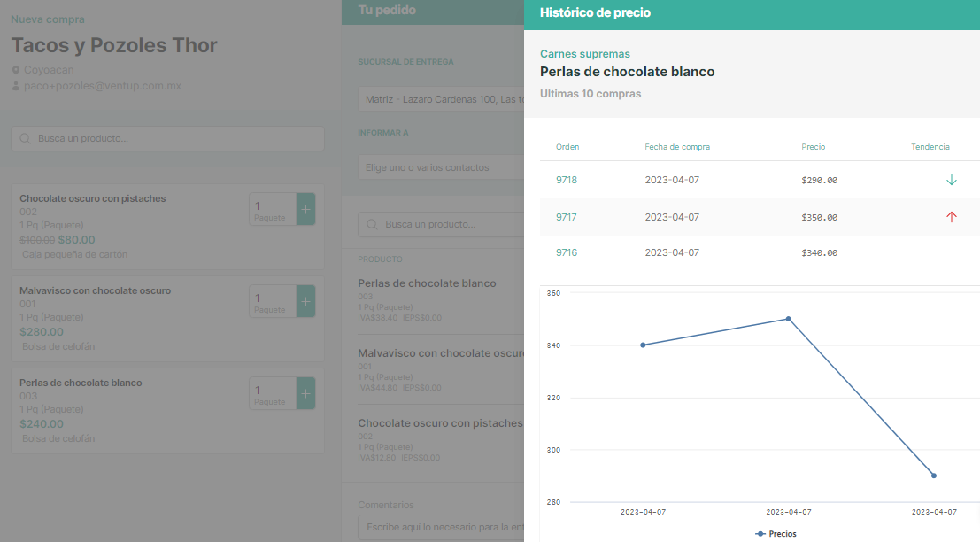Add Perlas de chocolate blanco with plus button
The width and height of the screenshot is (980, 542).
[x=305, y=393]
